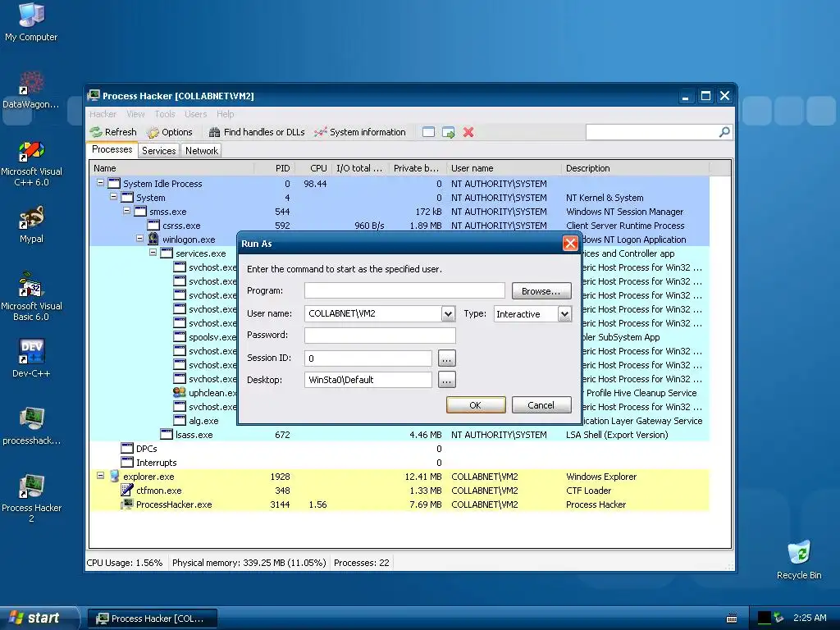Open Find handles or DLLs
The image size is (840, 630).
pyautogui.click(x=257, y=132)
